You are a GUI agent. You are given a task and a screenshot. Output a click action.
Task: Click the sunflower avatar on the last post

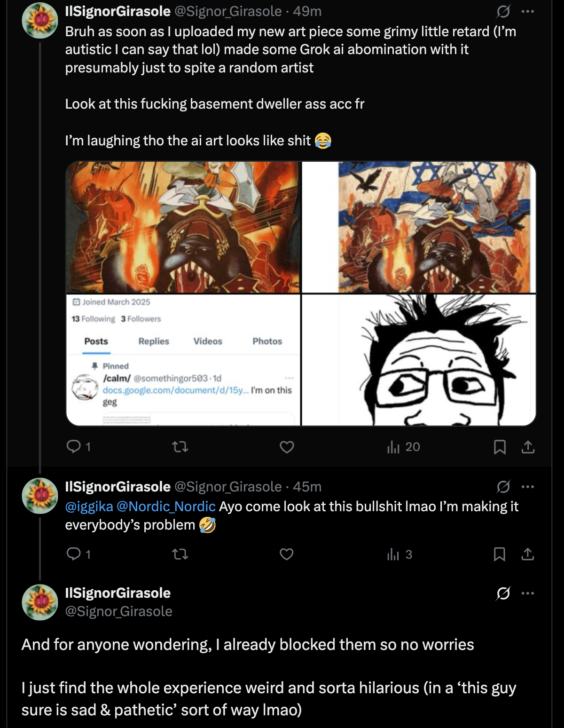point(40,602)
